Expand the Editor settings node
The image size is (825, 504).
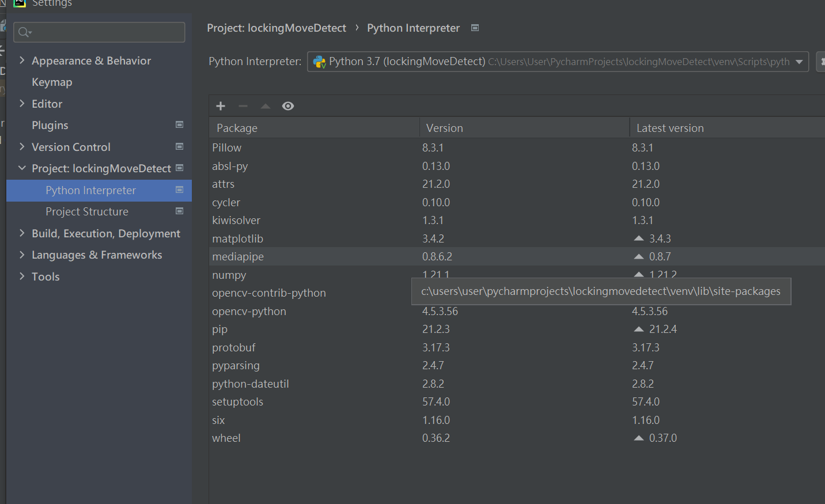click(22, 103)
